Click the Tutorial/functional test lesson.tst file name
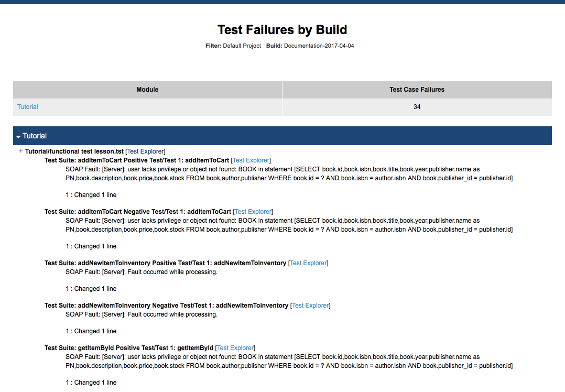Viewport: 565px width, 392px height. [x=74, y=151]
